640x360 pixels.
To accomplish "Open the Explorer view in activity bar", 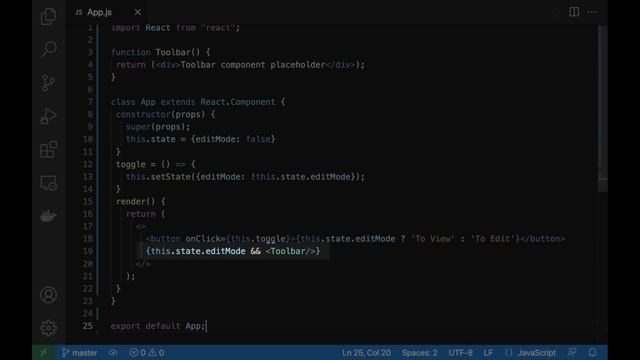I will (x=49, y=16).
